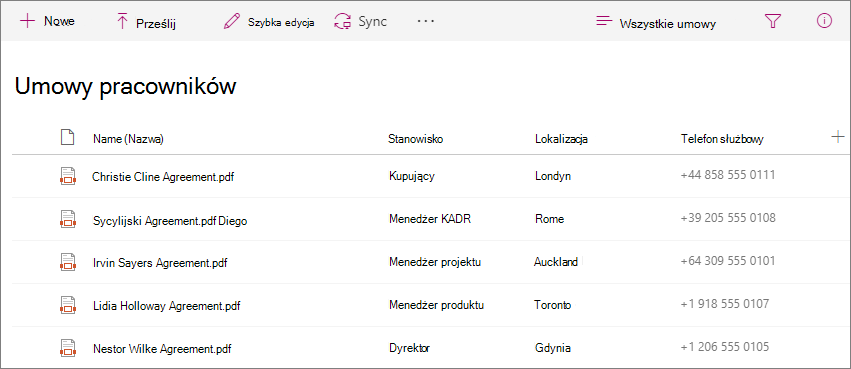
Task: Open the Lokalizacja column header menu
Action: pos(561,139)
